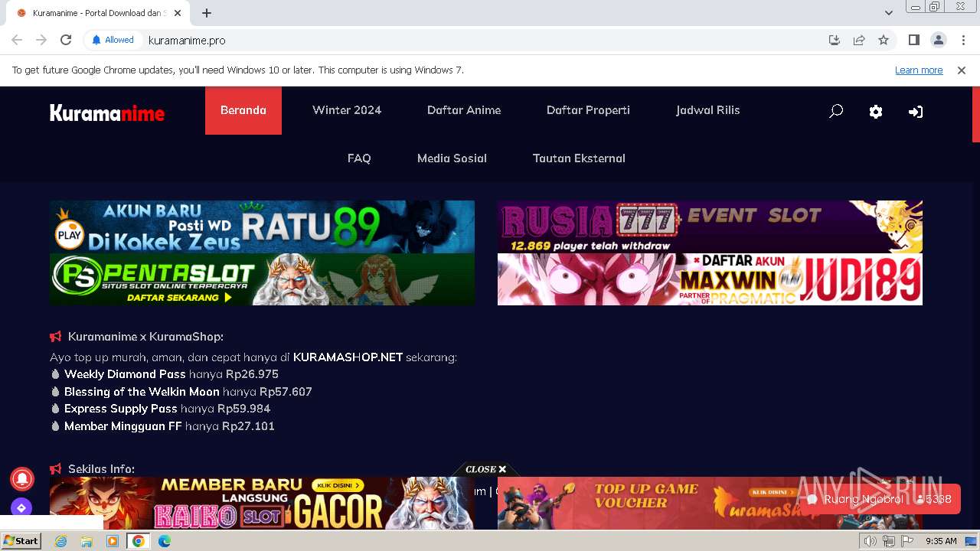Select the Beranda menu item
The image size is (980, 551).
(x=243, y=110)
